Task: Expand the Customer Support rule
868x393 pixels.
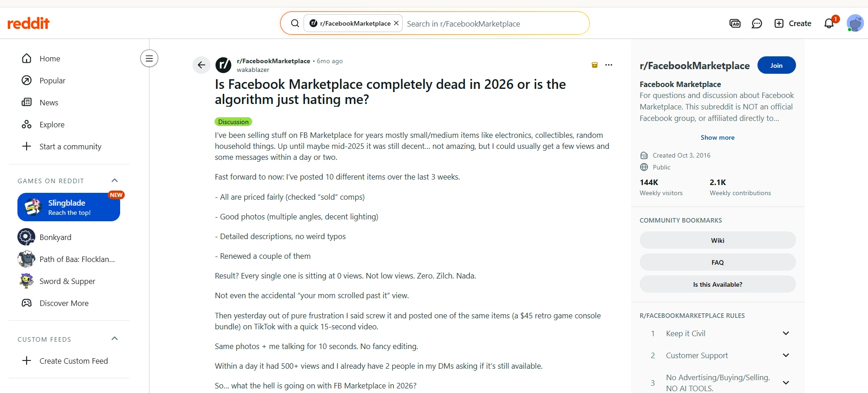Action: pyautogui.click(x=785, y=355)
